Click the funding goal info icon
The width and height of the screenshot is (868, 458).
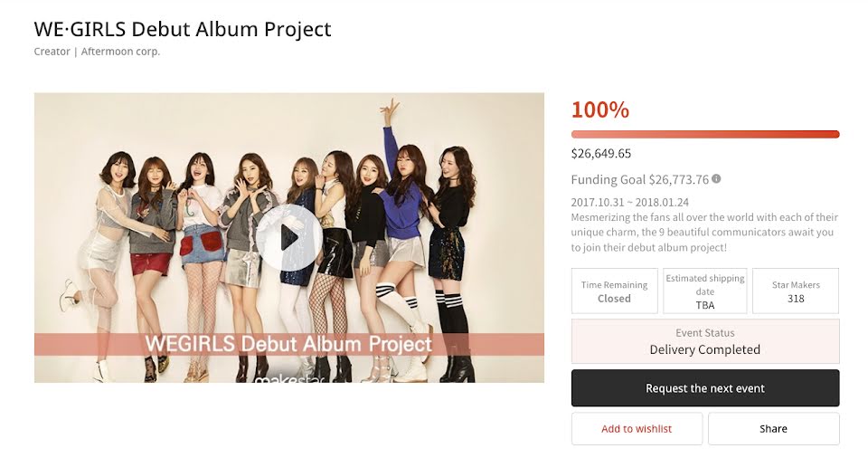point(716,179)
